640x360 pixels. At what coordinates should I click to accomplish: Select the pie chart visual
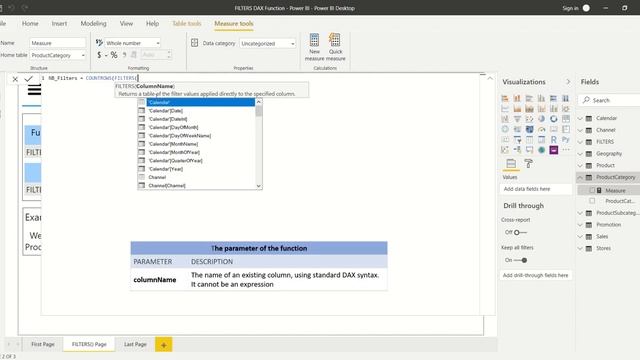[x=541, y=119]
